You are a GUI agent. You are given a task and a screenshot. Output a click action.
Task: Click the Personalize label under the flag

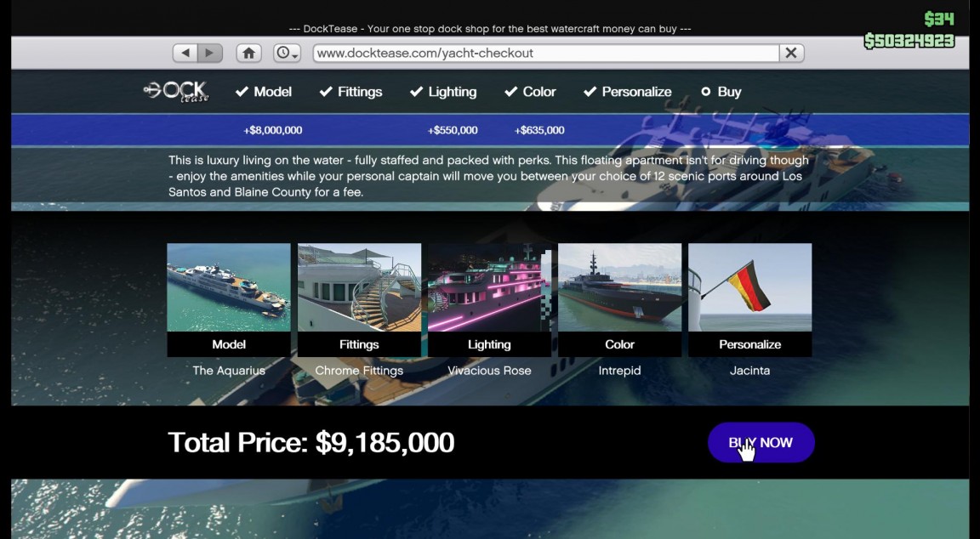click(x=750, y=344)
